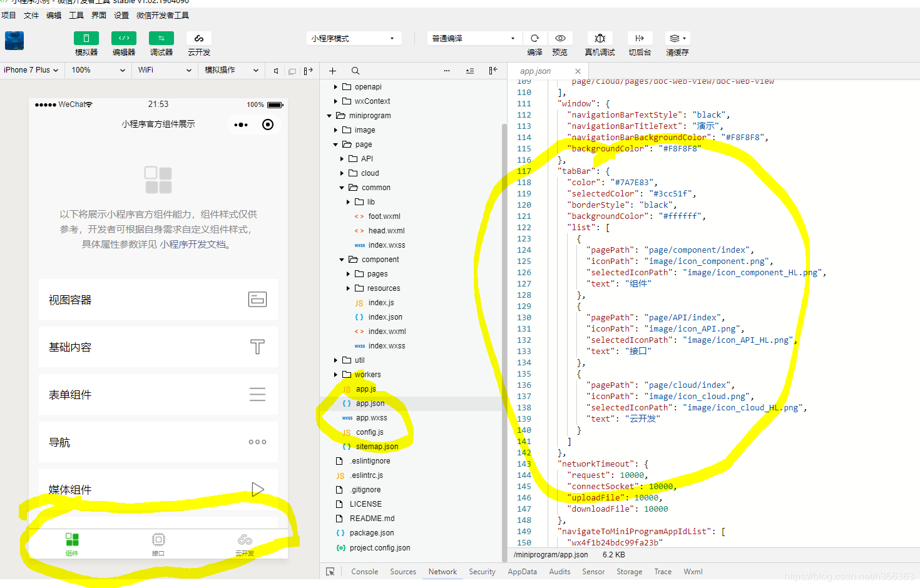Open 小程序开发文档 link in simulator

point(193,245)
